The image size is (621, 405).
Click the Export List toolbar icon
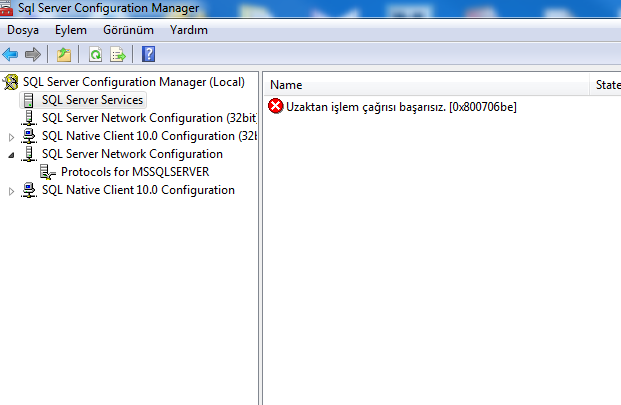(118, 54)
